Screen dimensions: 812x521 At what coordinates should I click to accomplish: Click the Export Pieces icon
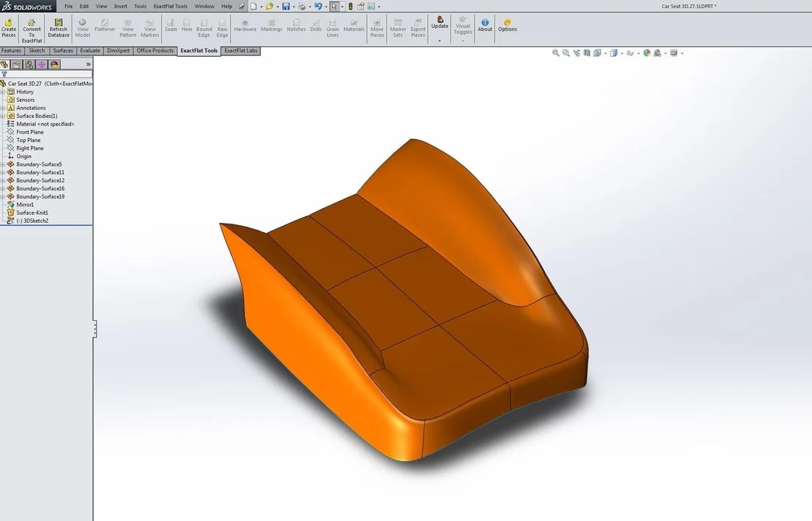(x=418, y=28)
